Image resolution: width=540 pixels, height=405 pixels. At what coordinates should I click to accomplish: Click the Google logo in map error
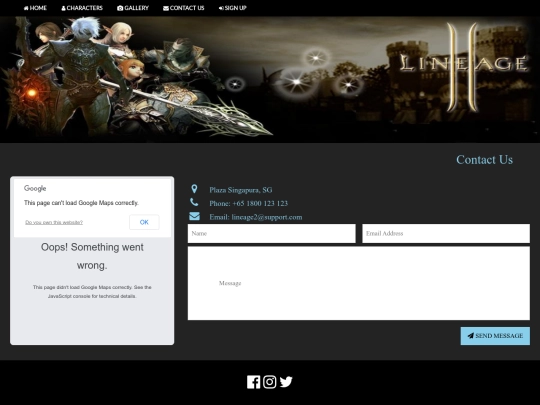[x=35, y=188]
